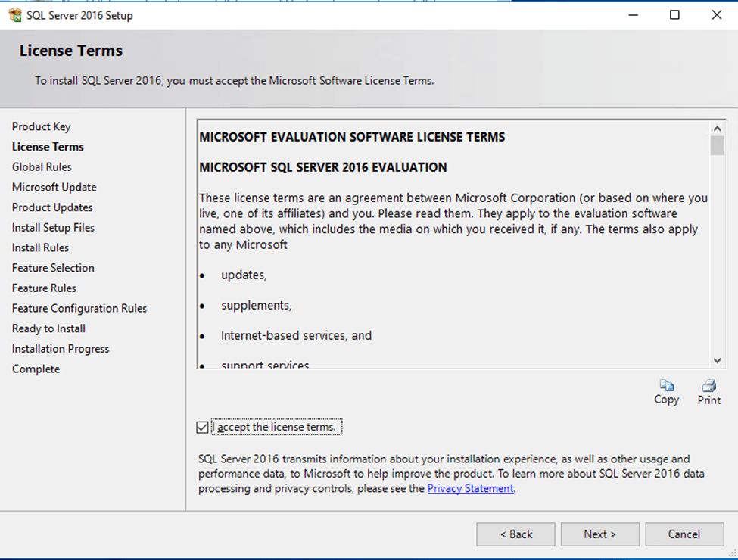Select the Install Setup Files step
The image size is (738, 560).
[x=53, y=228]
